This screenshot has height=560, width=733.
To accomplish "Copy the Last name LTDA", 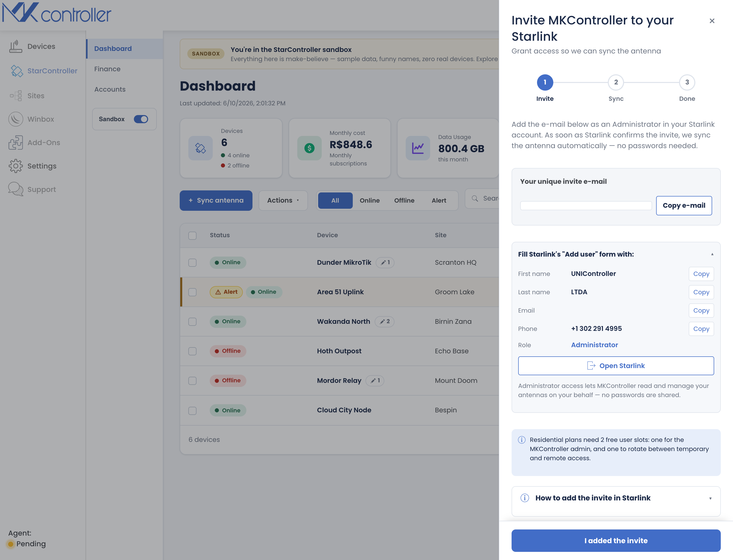I will coord(701,292).
